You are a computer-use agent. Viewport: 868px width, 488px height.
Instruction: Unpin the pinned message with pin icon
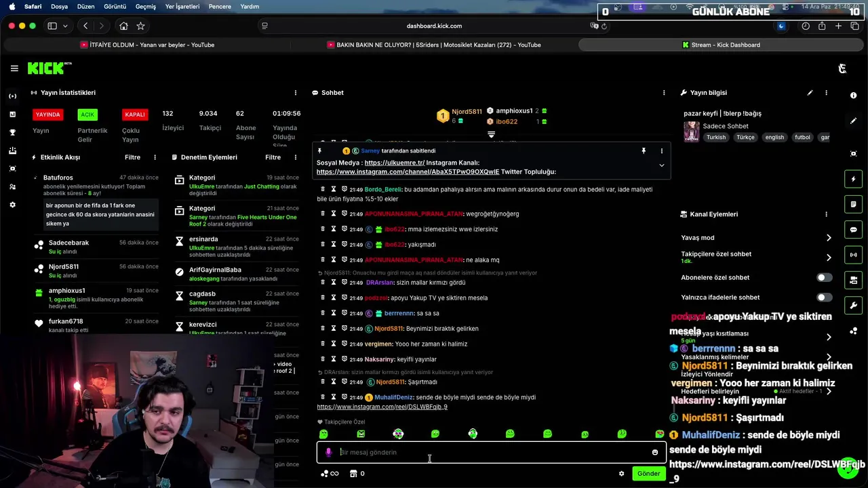(x=644, y=151)
